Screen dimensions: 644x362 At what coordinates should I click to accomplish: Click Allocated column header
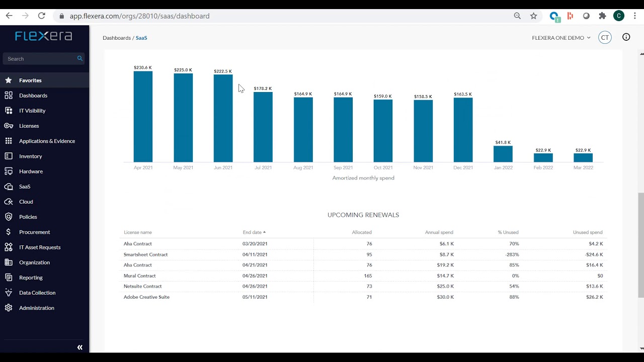tap(362, 232)
